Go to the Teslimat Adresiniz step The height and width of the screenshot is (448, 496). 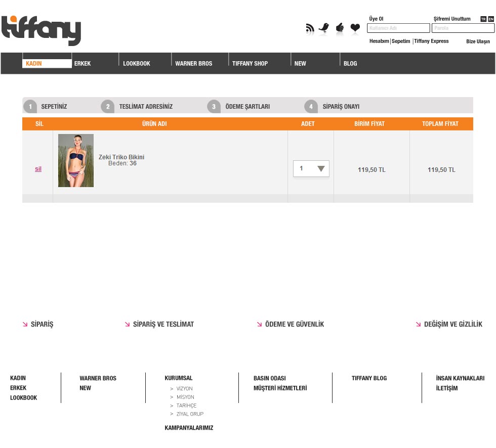(145, 107)
